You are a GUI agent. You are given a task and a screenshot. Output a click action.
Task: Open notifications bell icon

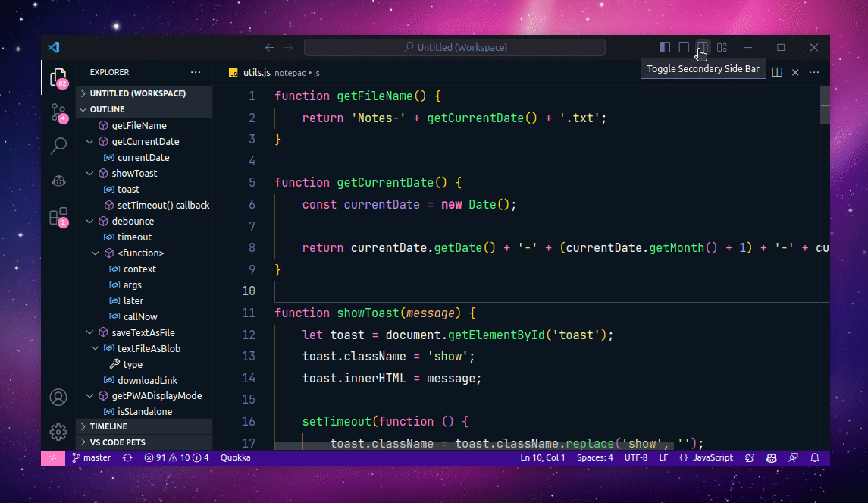(x=815, y=458)
